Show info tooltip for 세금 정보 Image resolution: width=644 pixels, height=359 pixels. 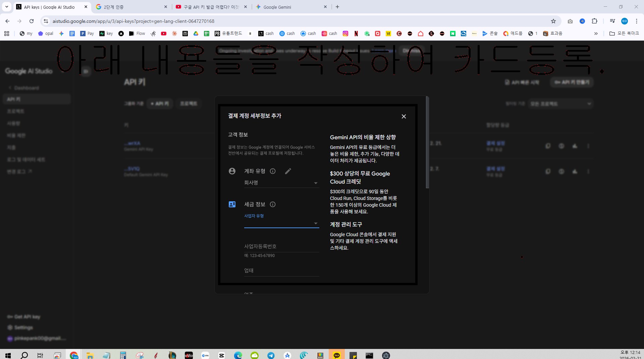273,204
